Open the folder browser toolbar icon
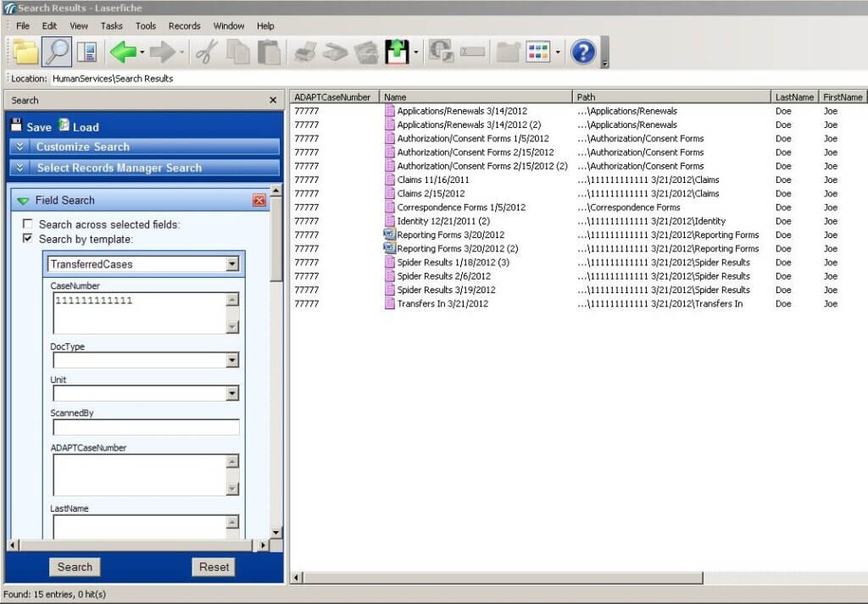 [25, 53]
